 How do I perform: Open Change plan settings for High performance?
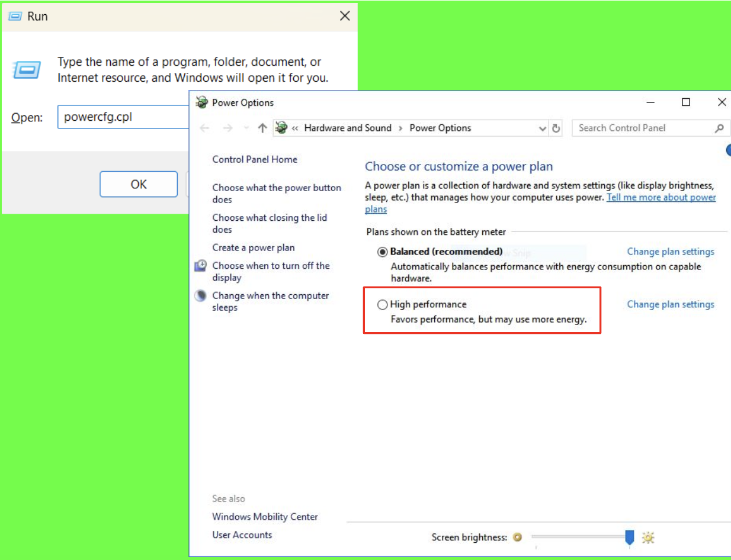click(671, 304)
